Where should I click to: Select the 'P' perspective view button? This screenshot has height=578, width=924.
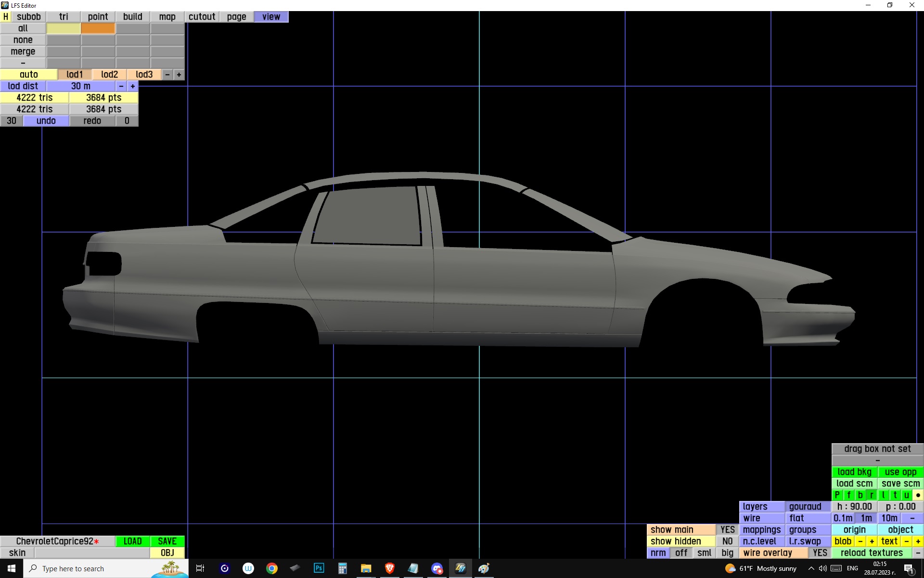click(837, 495)
